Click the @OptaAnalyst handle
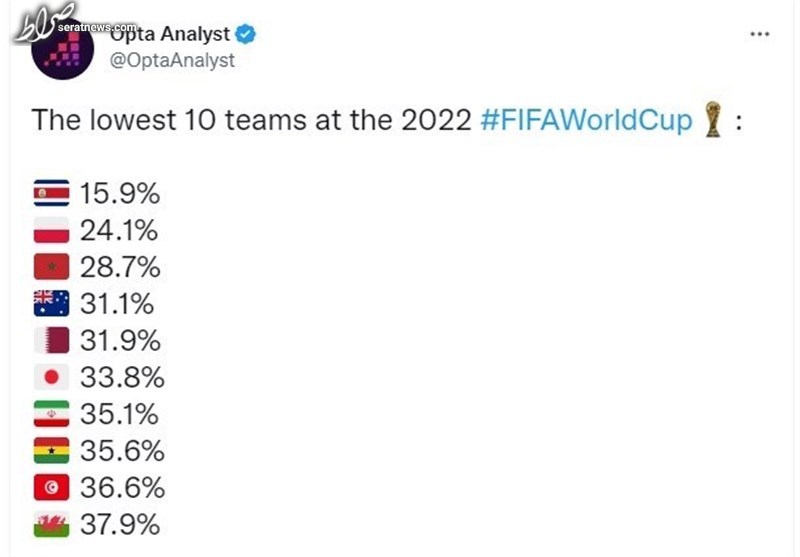Viewport: 800px width, 557px height. click(172, 60)
